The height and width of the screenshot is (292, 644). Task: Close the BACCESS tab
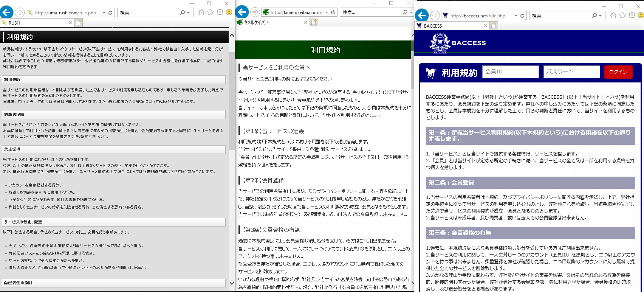(x=486, y=26)
